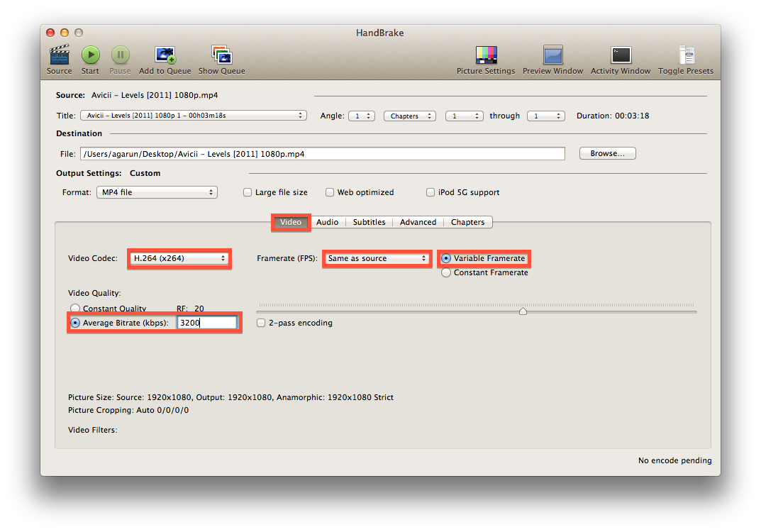The image size is (761, 532).
Task: Open Picture Settings color bars icon
Action: 486,55
